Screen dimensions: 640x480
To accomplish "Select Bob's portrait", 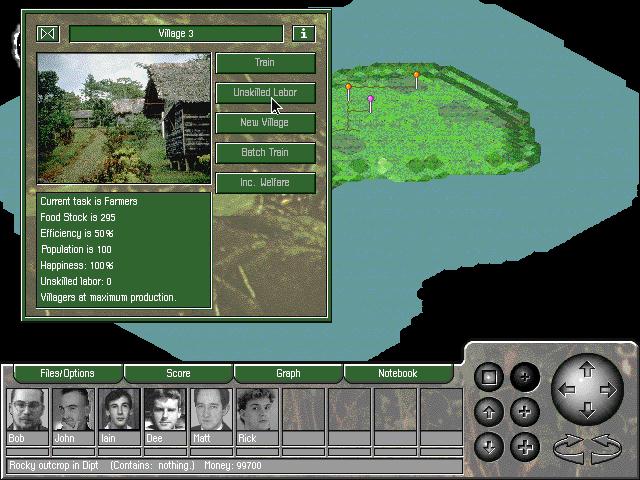I will pyautogui.click(x=27, y=409).
